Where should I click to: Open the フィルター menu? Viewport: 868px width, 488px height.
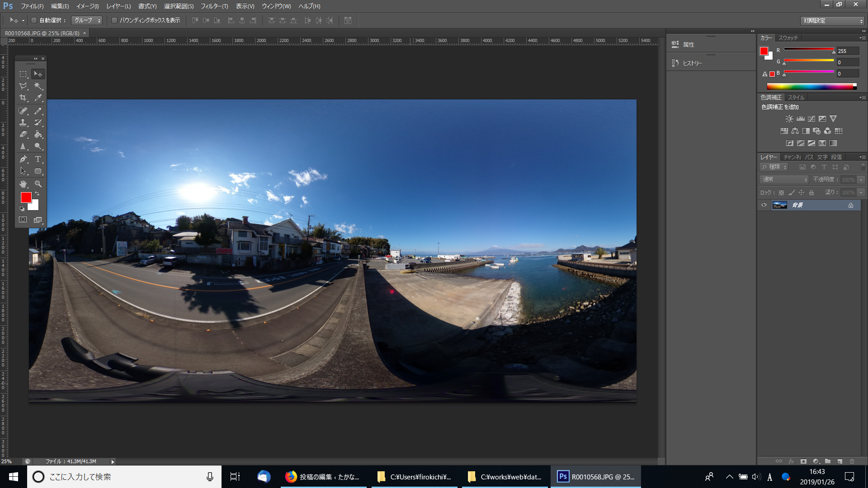214,6
